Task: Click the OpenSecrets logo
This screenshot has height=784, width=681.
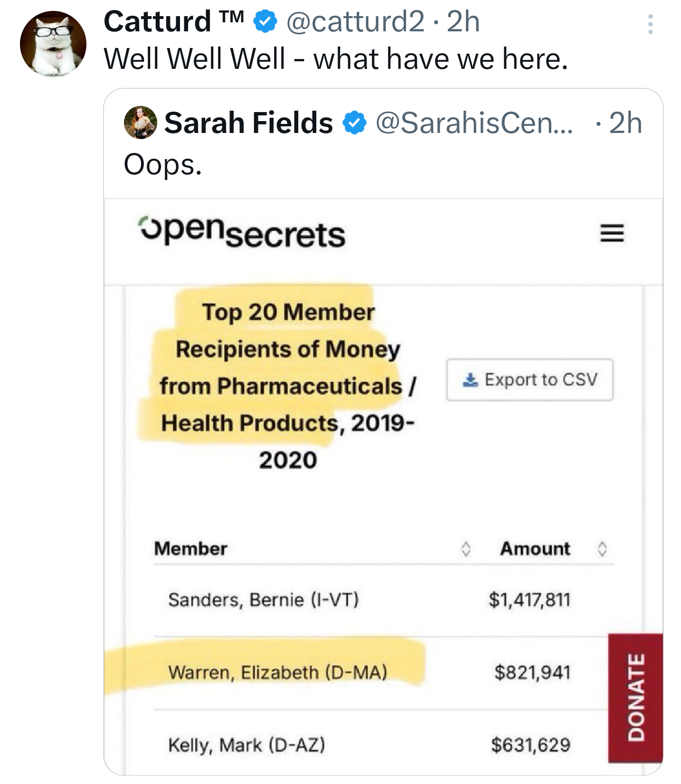Action: pyautogui.click(x=242, y=233)
